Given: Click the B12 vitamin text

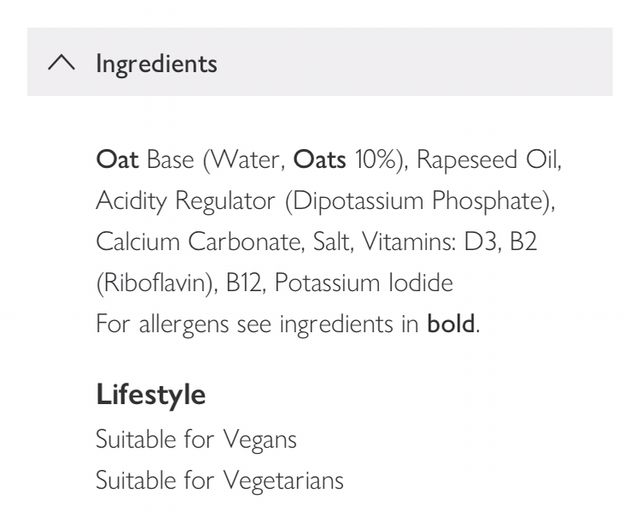Looking at the screenshot, I should [x=244, y=283].
